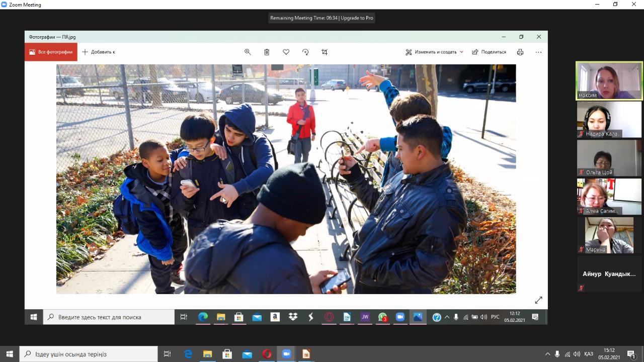Open Microsoft Edge from the bottom taskbar

(188, 354)
